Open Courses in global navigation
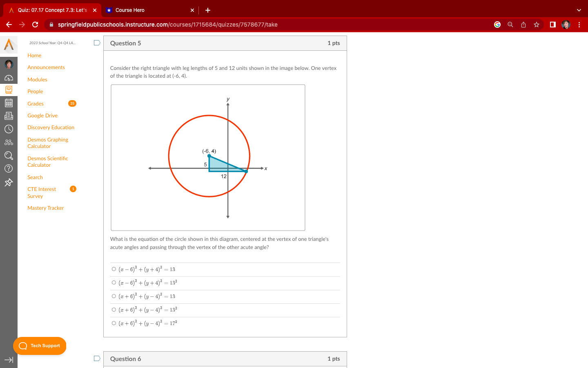 (9, 90)
